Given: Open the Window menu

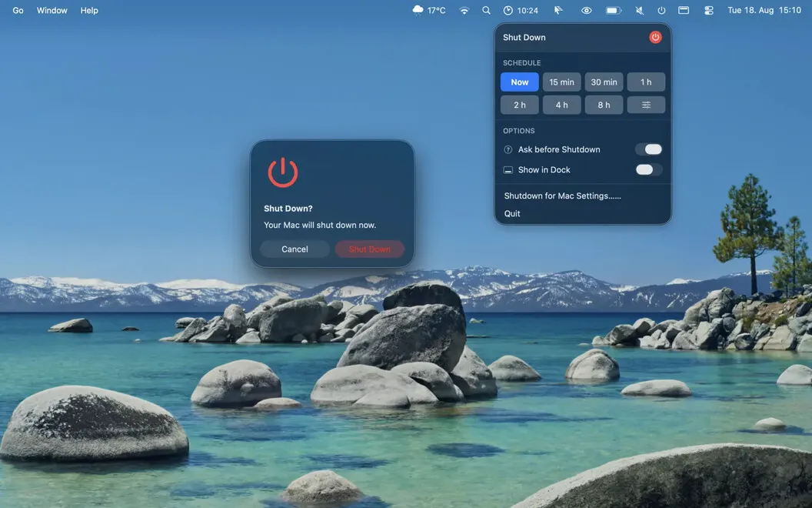Looking at the screenshot, I should click(x=52, y=10).
